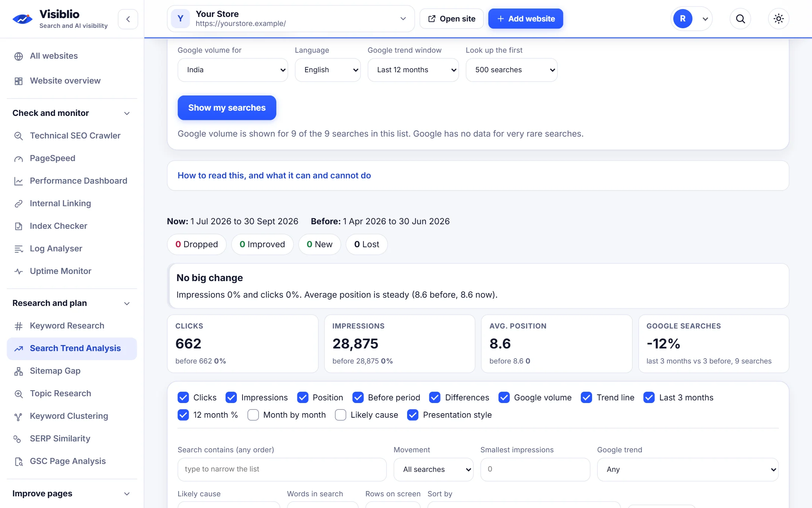Viewport: 812px width, 508px height.
Task: Enable the Month by month checkbox
Action: click(x=253, y=415)
